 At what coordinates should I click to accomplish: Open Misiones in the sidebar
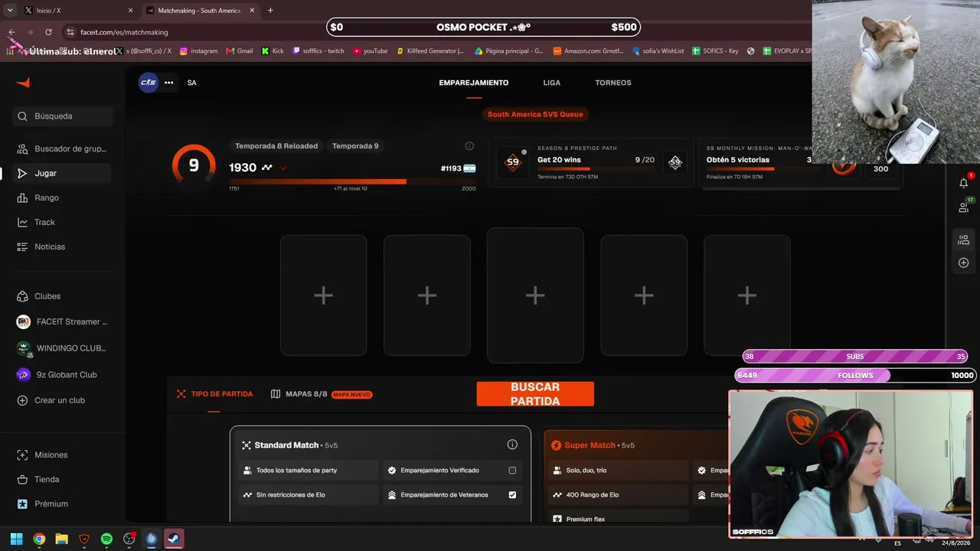(x=62, y=455)
